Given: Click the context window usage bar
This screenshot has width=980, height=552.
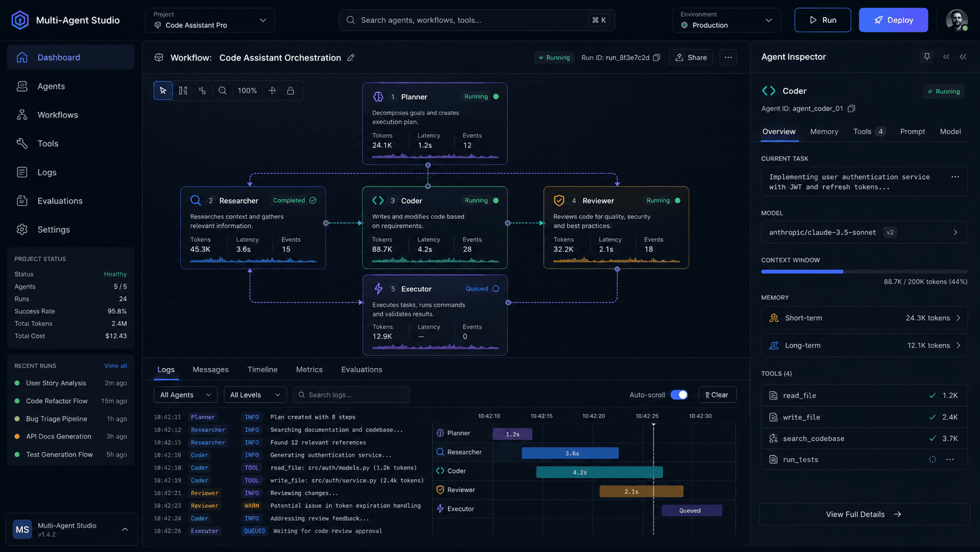Looking at the screenshot, I should point(864,272).
